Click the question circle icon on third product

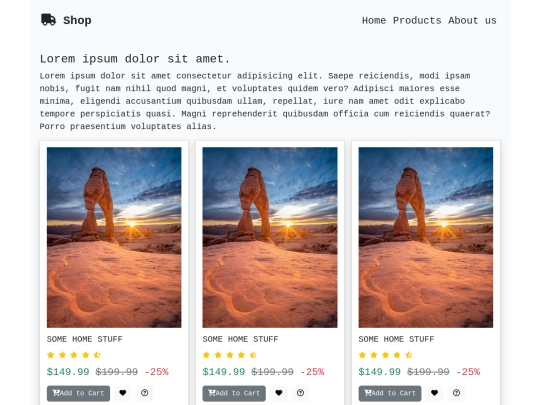click(456, 393)
